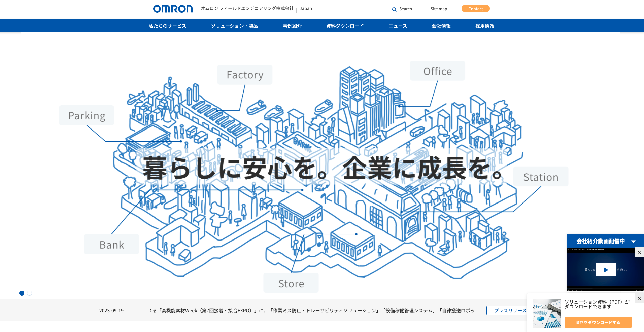Select the first carousel slide dot
The height and width of the screenshot is (332, 644).
coord(22,293)
